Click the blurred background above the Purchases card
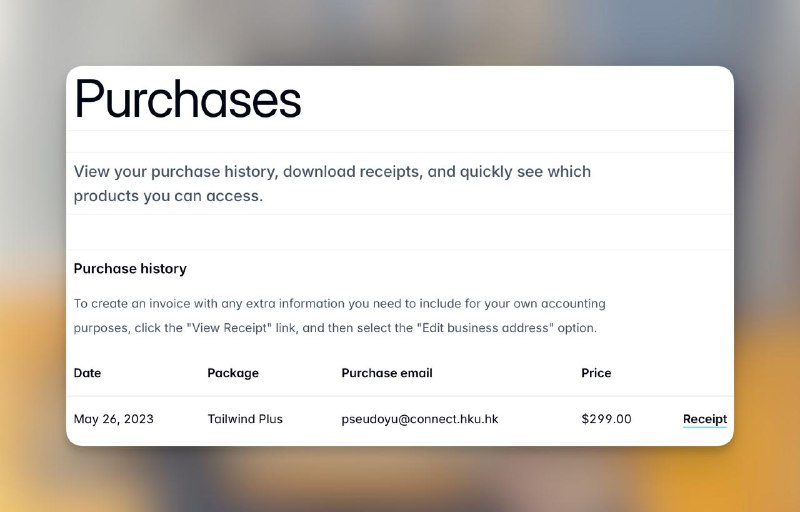This screenshot has width=800, height=512. click(x=400, y=30)
